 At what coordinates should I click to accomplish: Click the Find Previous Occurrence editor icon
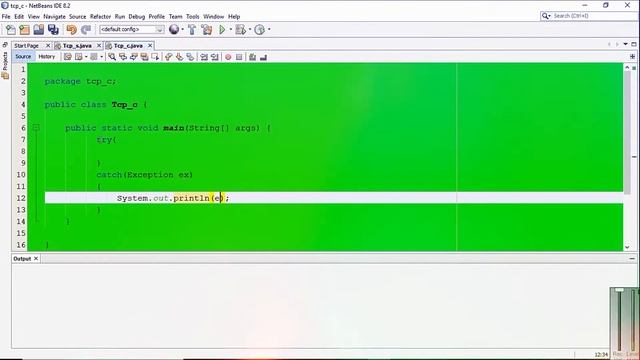[123, 57]
